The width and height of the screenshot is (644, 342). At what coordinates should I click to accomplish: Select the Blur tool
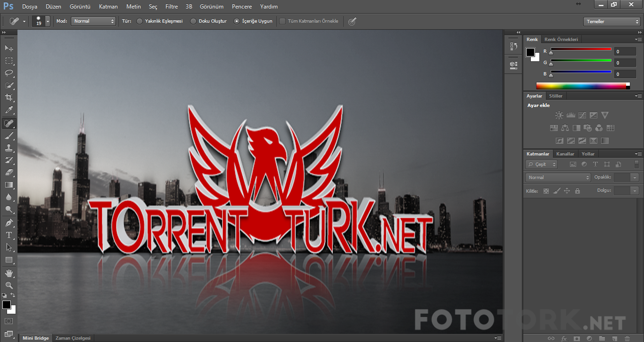(9, 197)
